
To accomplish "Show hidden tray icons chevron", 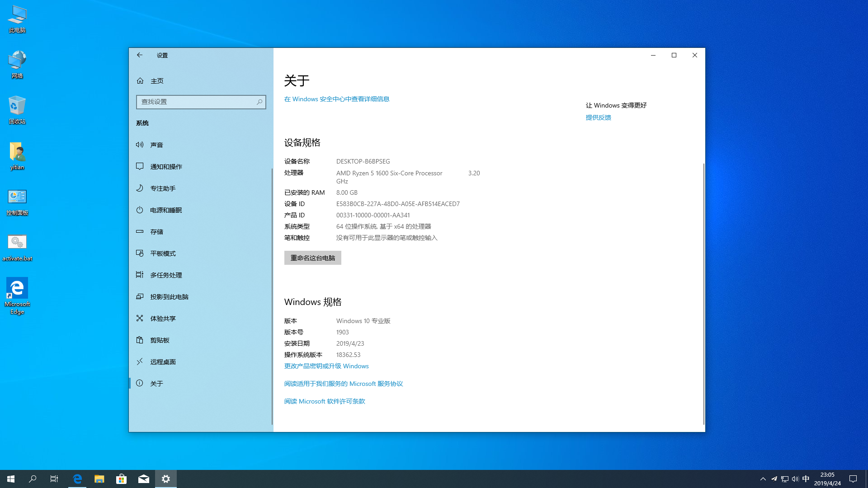I will pos(763,479).
